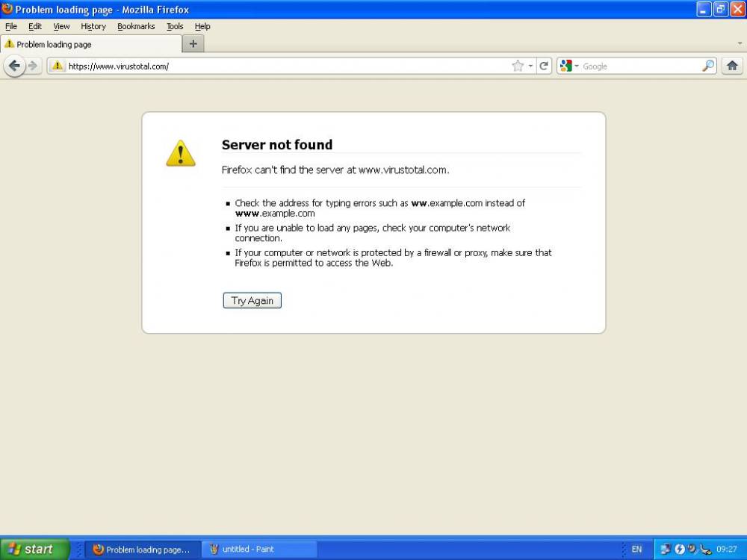Restore down the Firefox window
The width and height of the screenshot is (747, 560).
(x=721, y=9)
